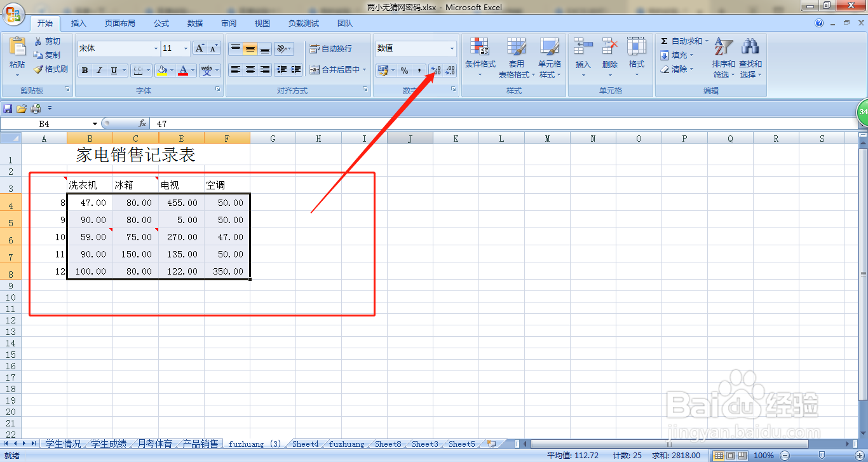Open Cell Styles (单元格样式)
The image size is (868, 462).
coord(549,57)
